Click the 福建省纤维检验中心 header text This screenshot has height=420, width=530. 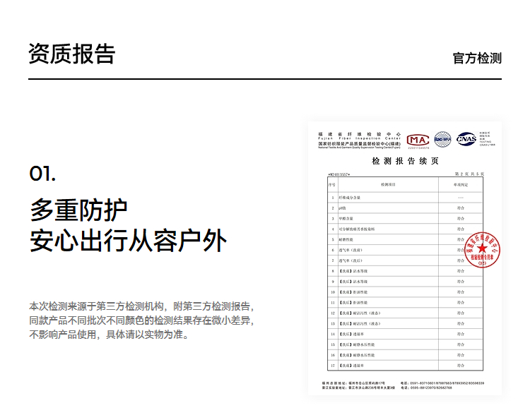click(359, 133)
